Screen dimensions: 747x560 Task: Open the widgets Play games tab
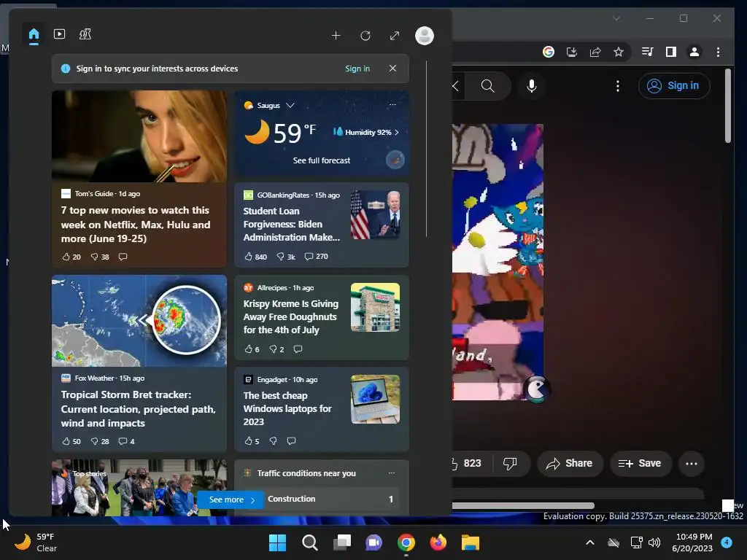point(85,34)
